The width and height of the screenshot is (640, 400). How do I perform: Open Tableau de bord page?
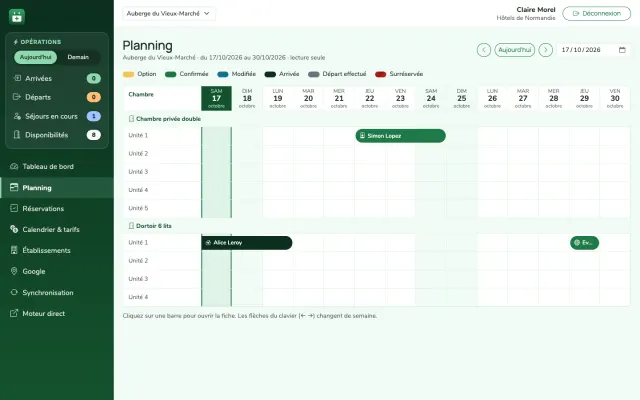click(57, 166)
